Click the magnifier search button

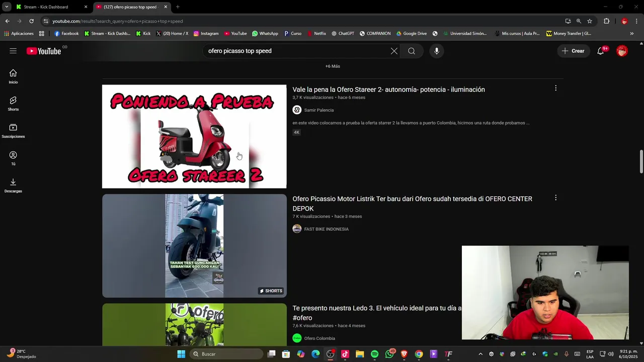[412, 51]
